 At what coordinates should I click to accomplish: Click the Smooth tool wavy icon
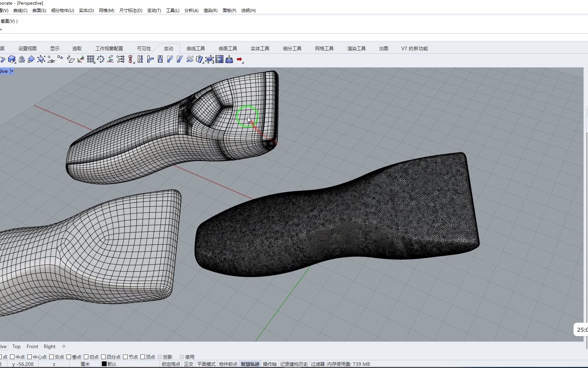[x=190, y=59]
